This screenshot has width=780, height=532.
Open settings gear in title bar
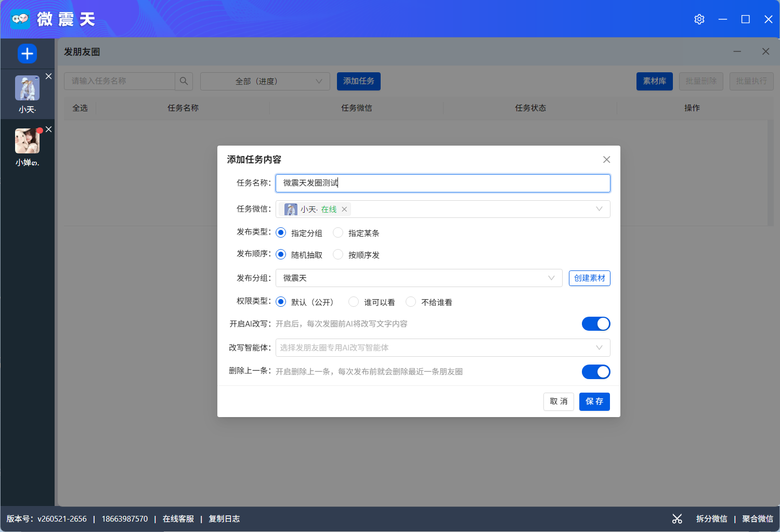(x=699, y=19)
